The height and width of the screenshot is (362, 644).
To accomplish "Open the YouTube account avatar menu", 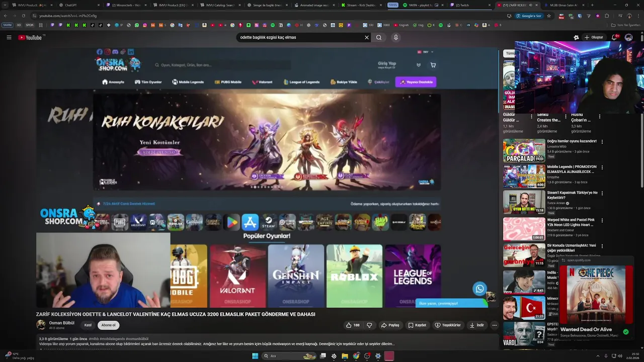I will coord(628,37).
